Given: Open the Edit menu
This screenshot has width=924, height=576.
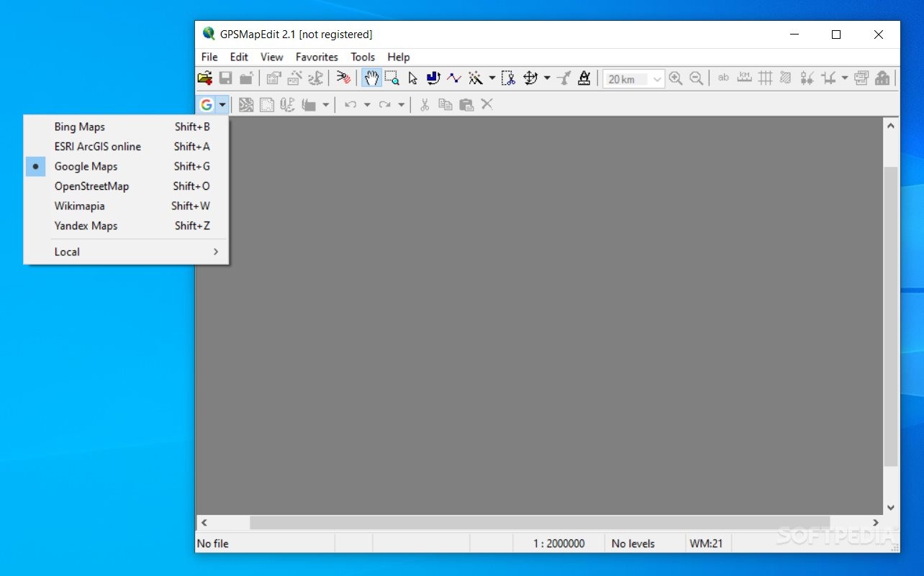Looking at the screenshot, I should [239, 57].
